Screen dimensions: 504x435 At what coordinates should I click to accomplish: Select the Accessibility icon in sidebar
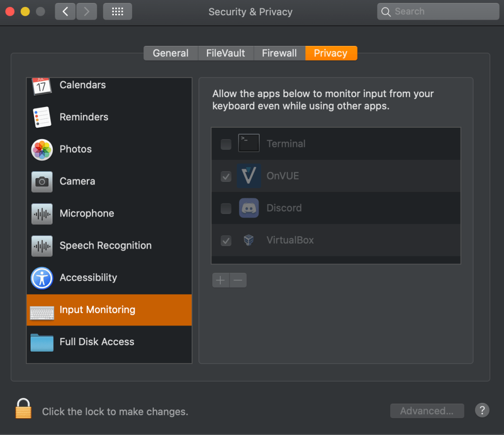[x=42, y=278]
